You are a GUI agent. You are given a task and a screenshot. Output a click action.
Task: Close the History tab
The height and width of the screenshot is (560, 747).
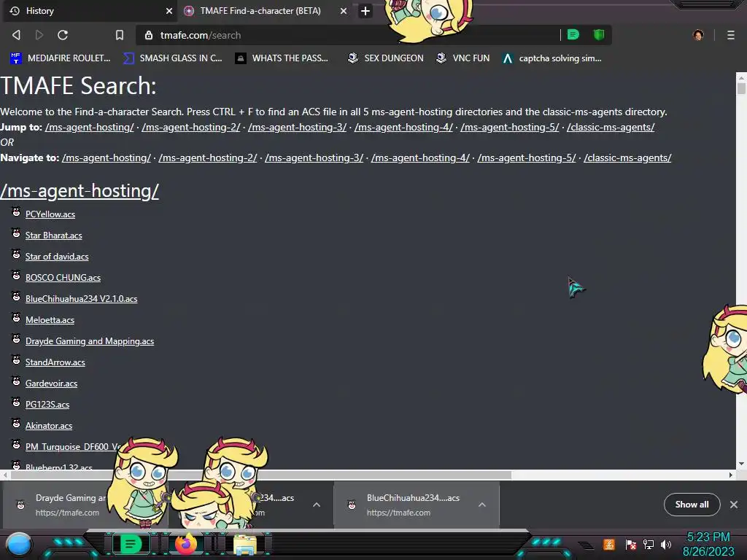click(169, 11)
